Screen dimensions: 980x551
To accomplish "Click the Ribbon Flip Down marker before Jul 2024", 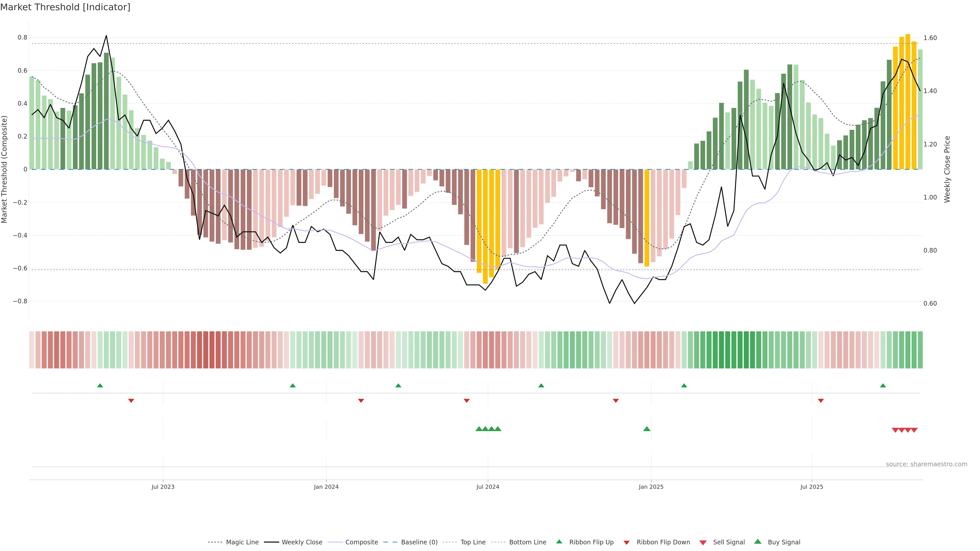I will [467, 400].
